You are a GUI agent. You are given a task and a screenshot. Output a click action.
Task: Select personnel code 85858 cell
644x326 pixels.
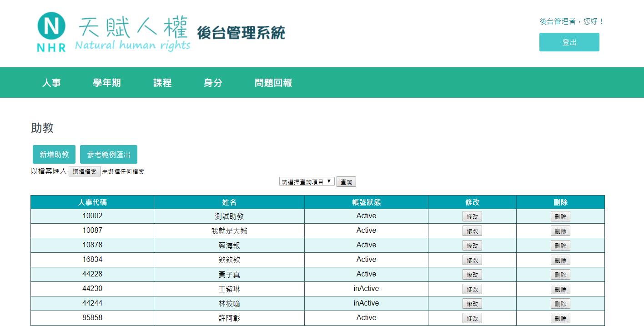click(92, 318)
